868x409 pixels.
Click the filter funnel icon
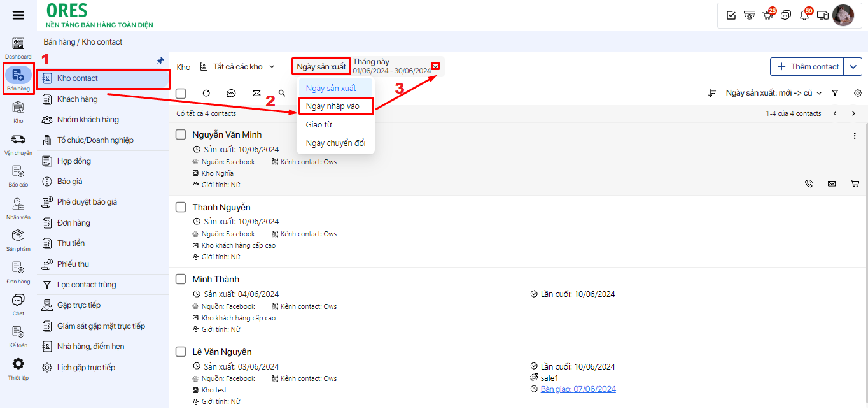click(x=835, y=93)
